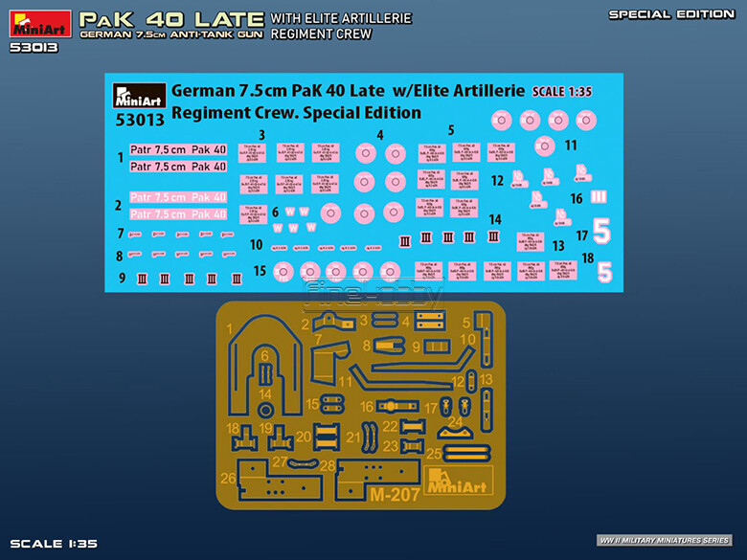The image size is (747, 560).
Task: Select the pink circle decal beside number 11
Action: [544, 146]
